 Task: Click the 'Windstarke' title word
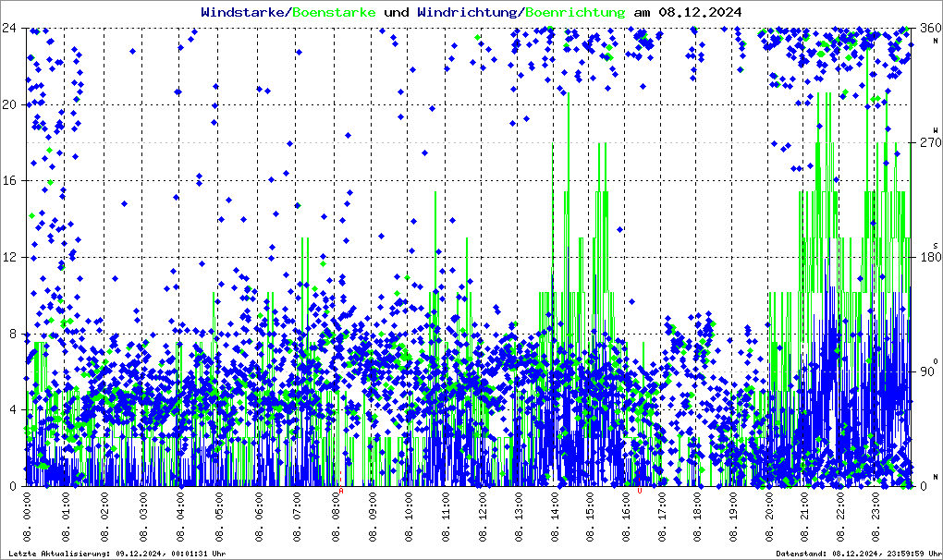pos(243,12)
